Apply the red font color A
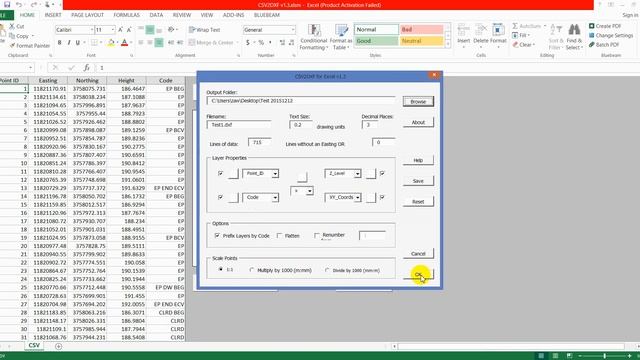This screenshot has width=640, height=360. [x=124, y=42]
